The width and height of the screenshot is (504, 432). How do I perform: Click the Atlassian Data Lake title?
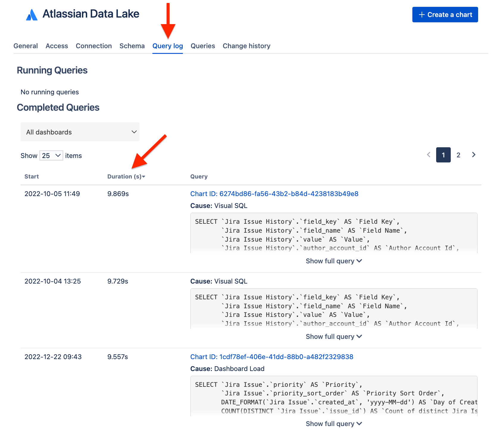coord(91,14)
